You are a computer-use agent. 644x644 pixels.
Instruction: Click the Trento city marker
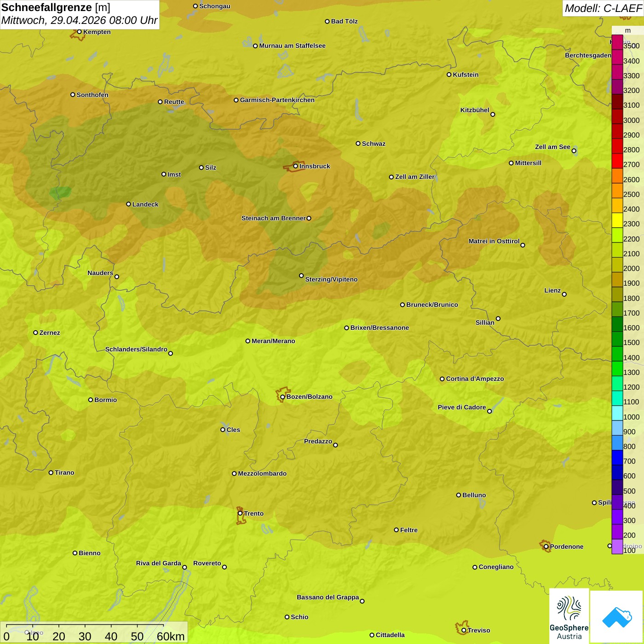240,513
